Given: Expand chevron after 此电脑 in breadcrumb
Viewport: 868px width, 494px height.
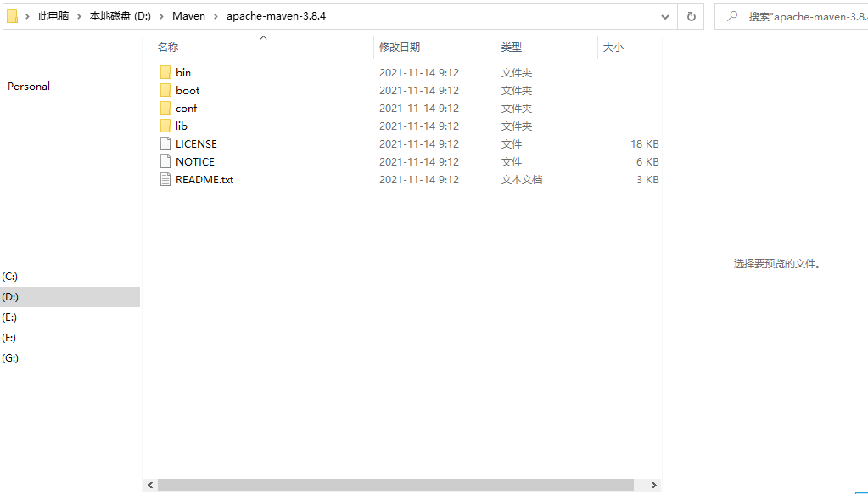Looking at the screenshot, I should 79,17.
